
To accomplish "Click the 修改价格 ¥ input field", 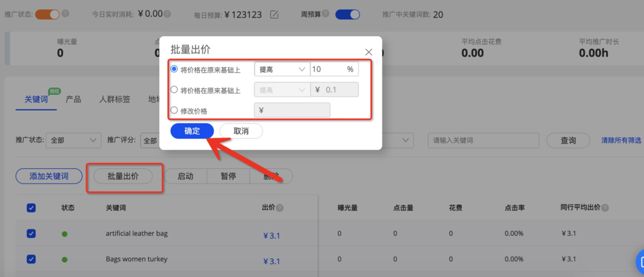I will point(292,110).
